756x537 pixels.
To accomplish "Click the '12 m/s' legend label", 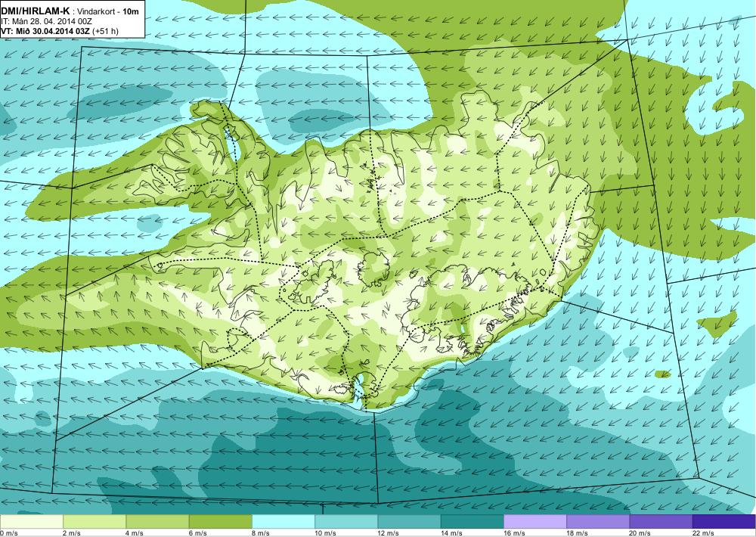I will [x=389, y=533].
